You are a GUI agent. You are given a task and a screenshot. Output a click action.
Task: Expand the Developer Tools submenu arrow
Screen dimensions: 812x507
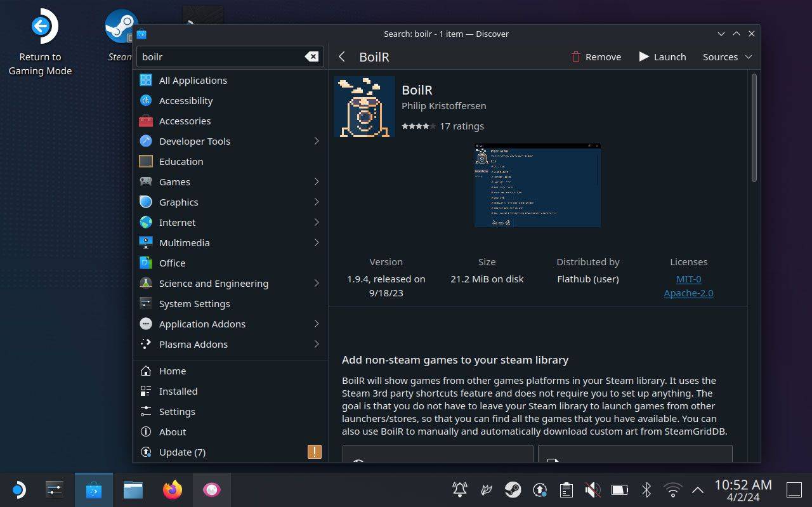(x=316, y=141)
